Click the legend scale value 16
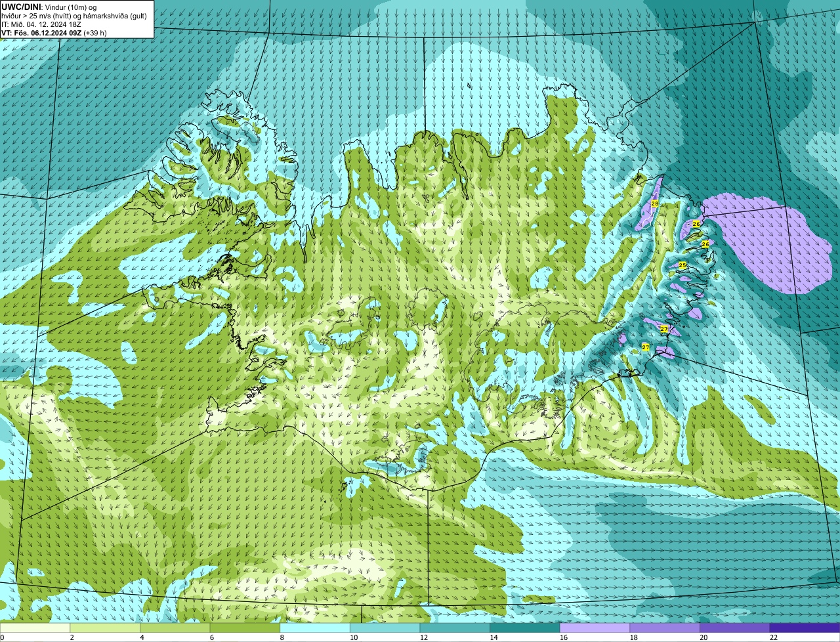 pyautogui.click(x=563, y=637)
